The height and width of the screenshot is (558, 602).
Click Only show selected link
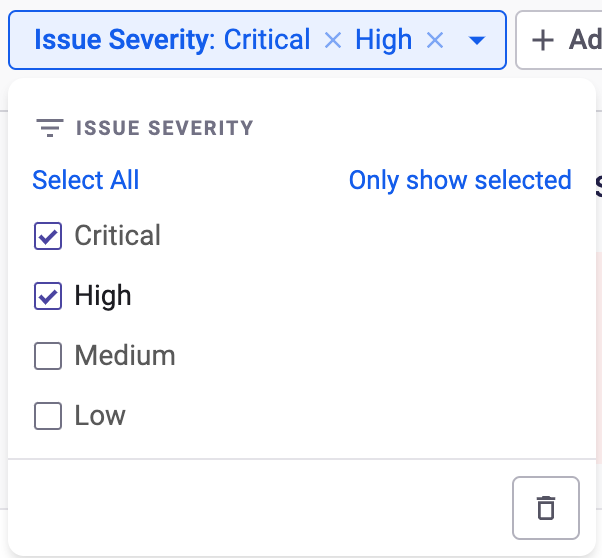(460, 180)
